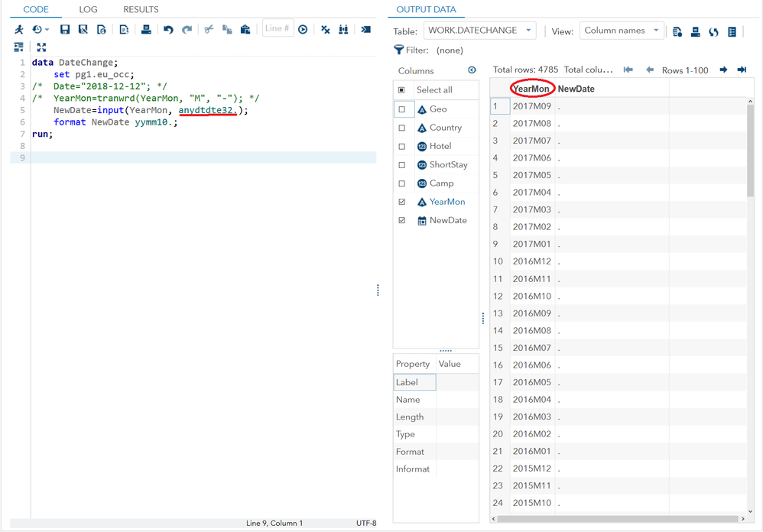763x532 pixels.
Task: Expand the View dropdown set to Column names
Action: 621,31
